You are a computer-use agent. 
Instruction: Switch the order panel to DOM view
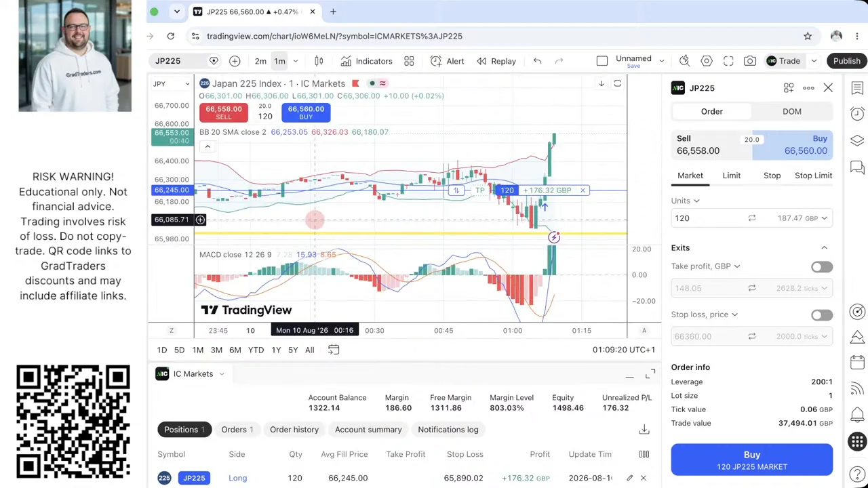tap(792, 111)
